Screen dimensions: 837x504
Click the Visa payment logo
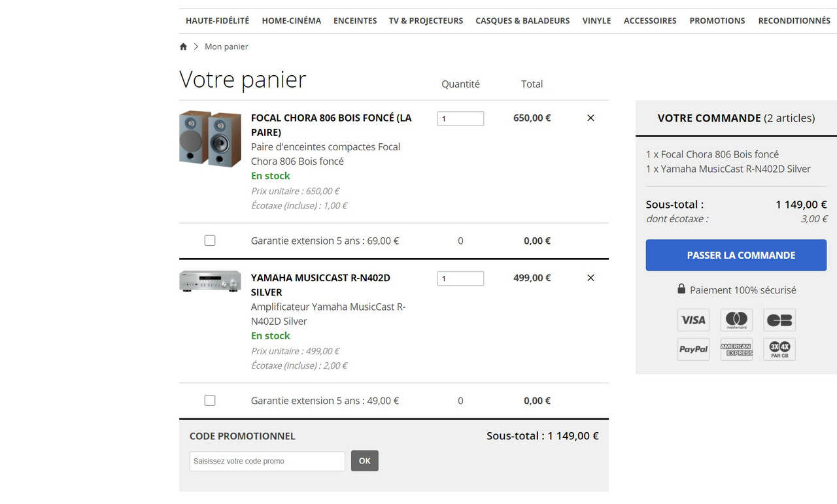(693, 320)
